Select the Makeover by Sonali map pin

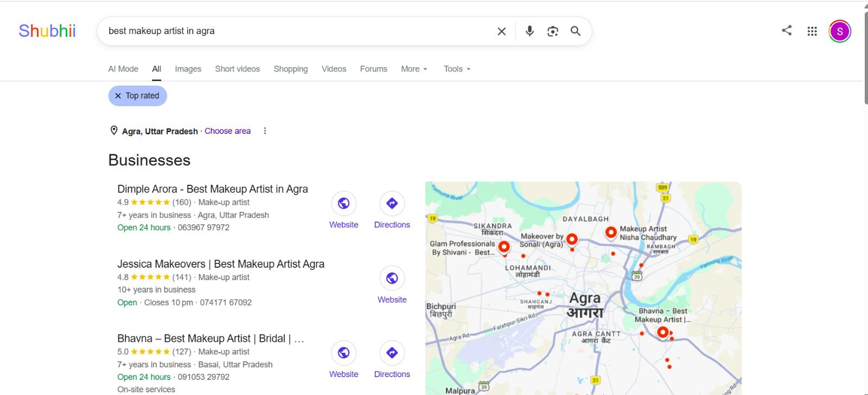572,240
